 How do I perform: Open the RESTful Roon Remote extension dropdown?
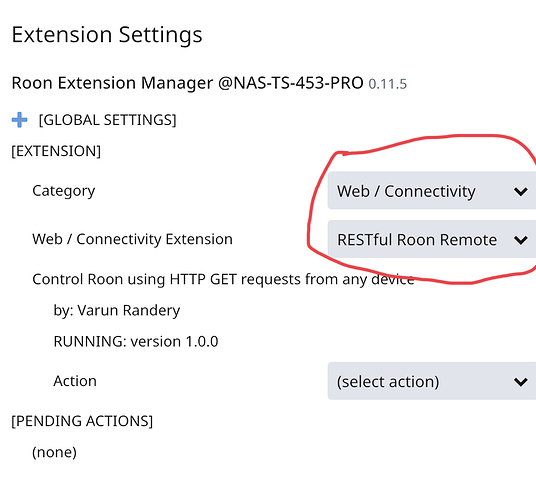point(432,239)
